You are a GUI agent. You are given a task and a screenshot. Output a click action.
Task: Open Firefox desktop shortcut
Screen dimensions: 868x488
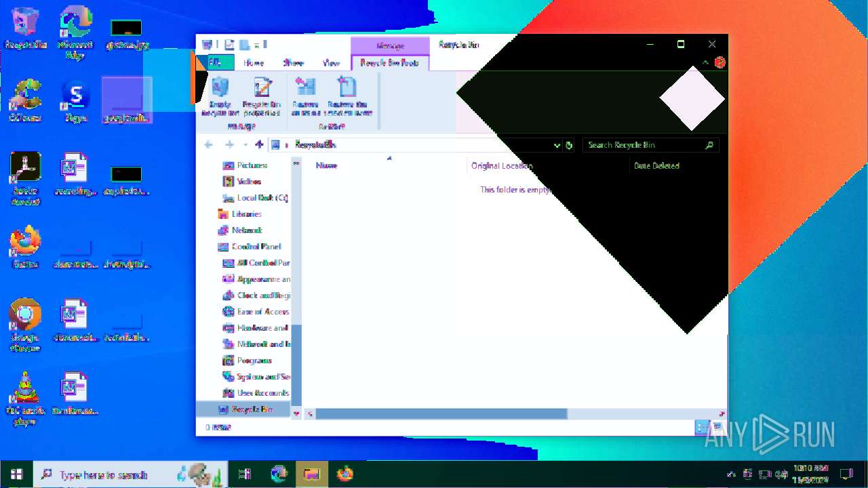pyautogui.click(x=25, y=247)
